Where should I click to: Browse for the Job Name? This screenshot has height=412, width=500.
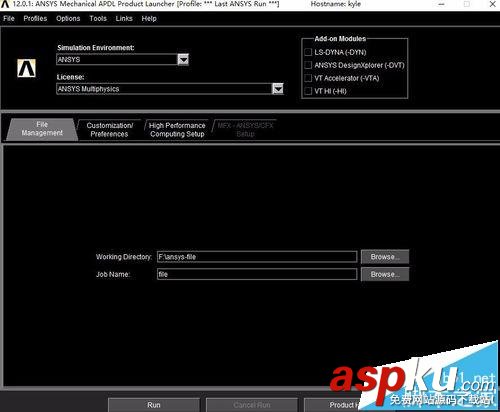(x=385, y=274)
